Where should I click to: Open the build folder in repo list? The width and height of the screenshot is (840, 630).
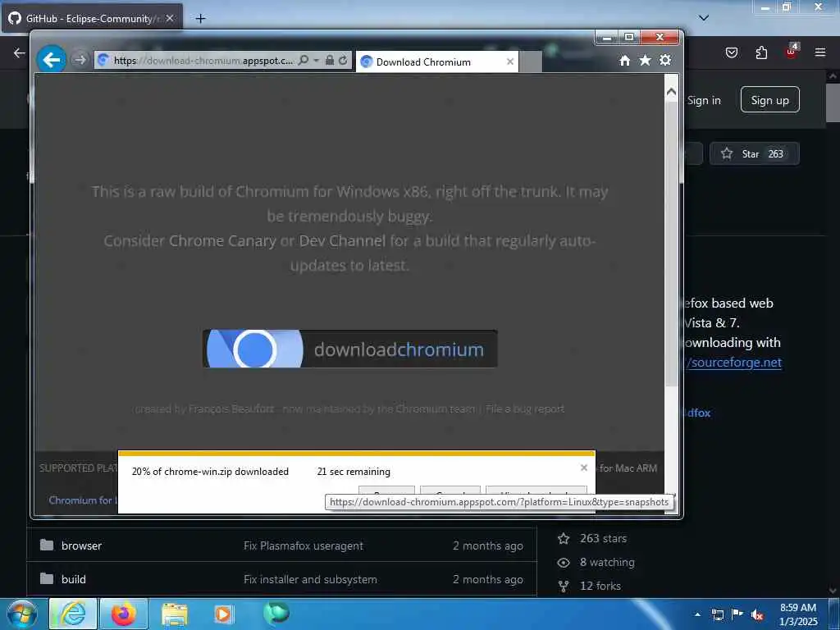point(73,579)
